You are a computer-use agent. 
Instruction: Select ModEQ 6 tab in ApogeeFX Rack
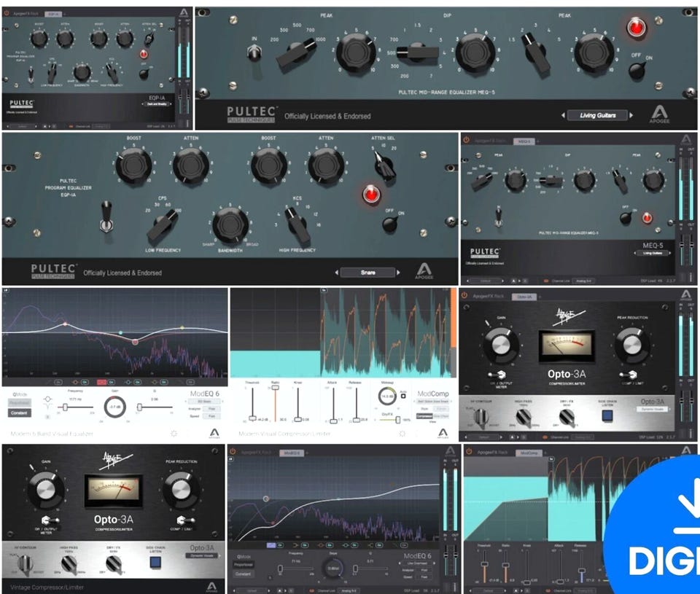click(x=292, y=453)
